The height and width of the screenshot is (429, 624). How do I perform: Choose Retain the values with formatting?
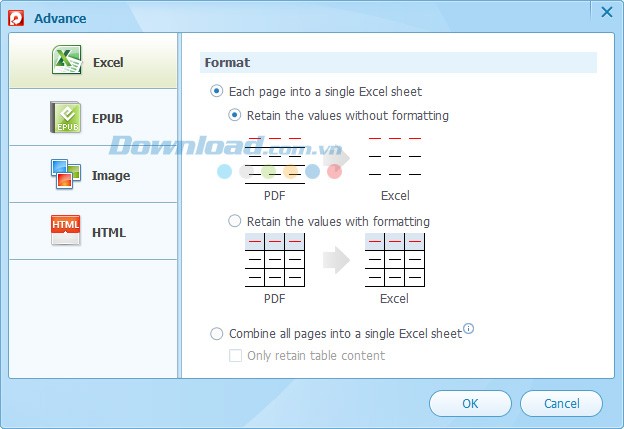pos(234,221)
